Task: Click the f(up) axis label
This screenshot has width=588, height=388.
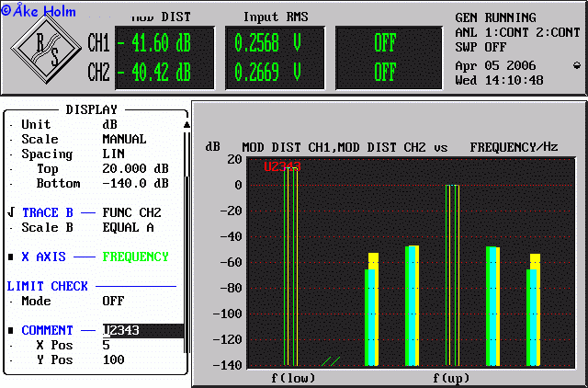Action: [451, 378]
